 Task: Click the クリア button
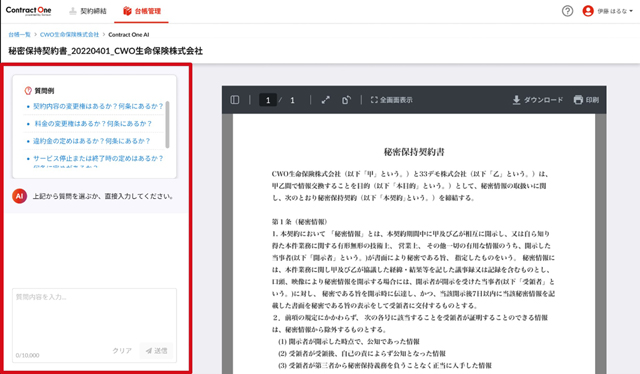(x=122, y=351)
